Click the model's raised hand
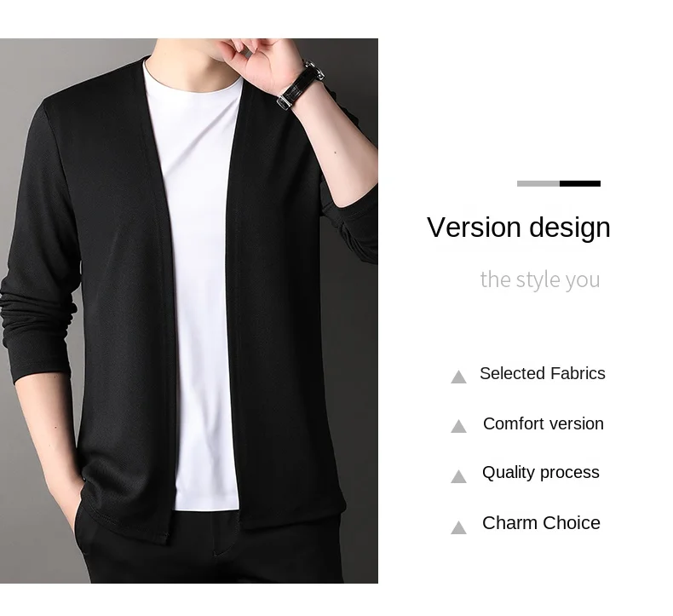 point(260,62)
